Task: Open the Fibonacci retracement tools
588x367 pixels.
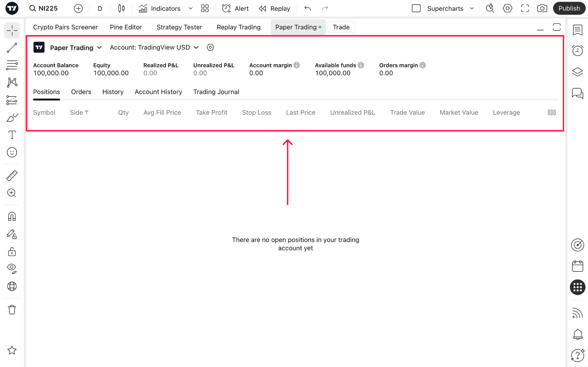Action: click(12, 65)
